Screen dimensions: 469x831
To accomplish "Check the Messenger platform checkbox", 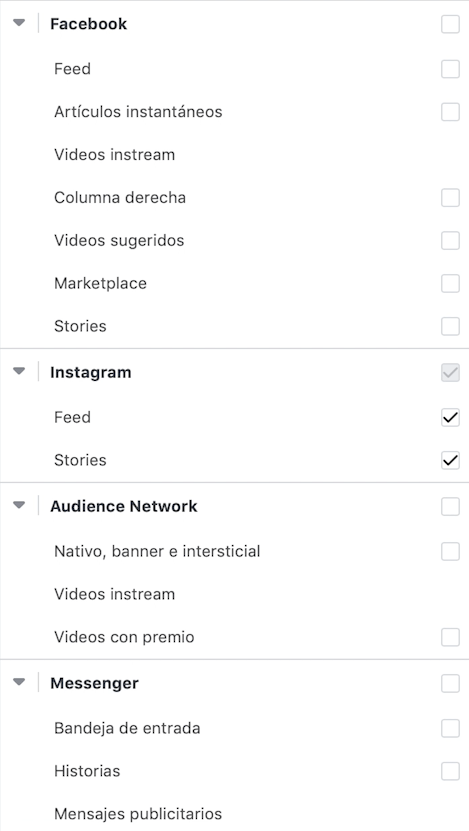I will pos(450,684).
